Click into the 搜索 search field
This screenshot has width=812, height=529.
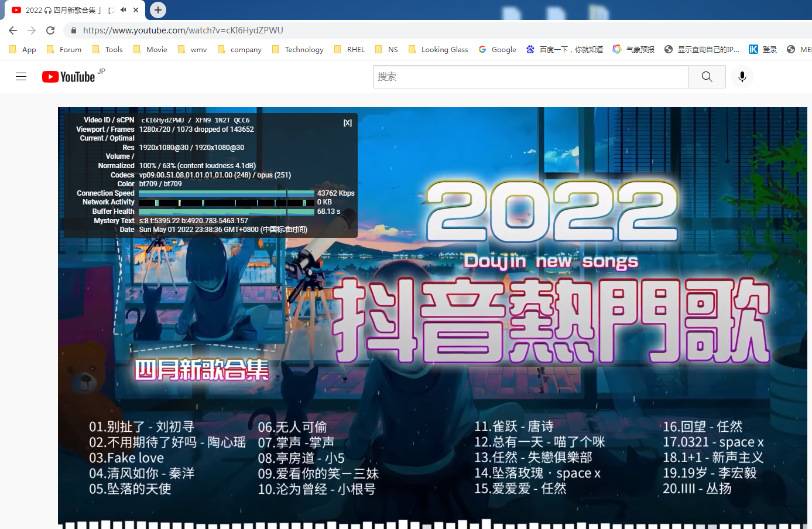tap(531, 77)
